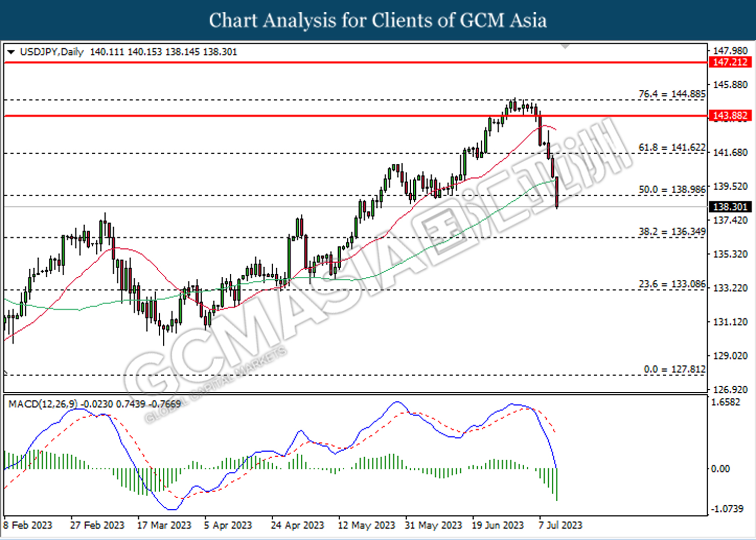Click the 31 May 2023 date label
756x540 pixels.
pos(433,525)
